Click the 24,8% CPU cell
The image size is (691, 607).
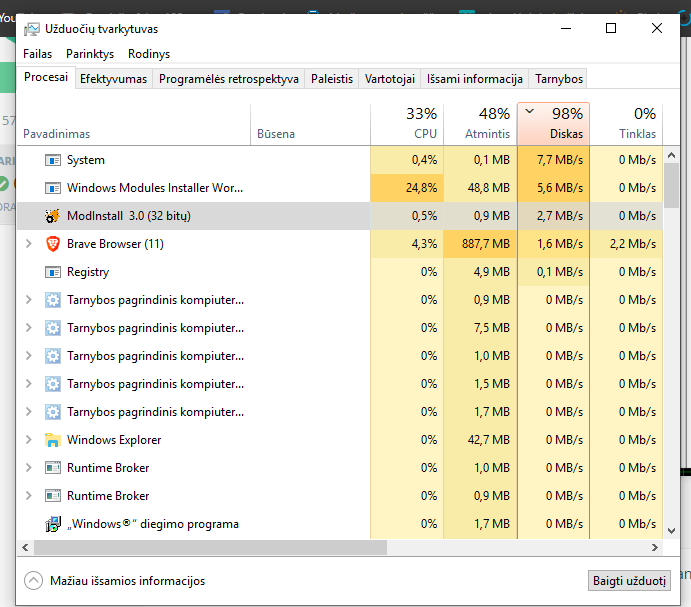pos(407,188)
